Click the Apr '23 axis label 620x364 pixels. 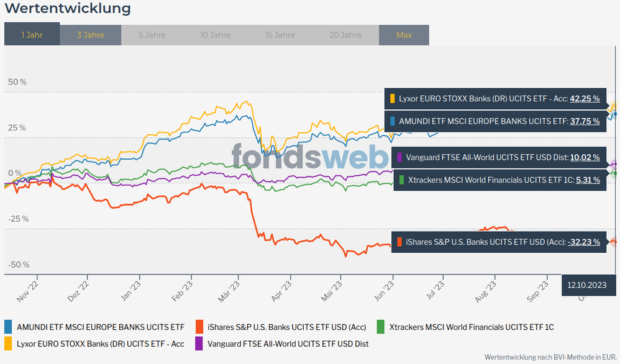point(281,292)
